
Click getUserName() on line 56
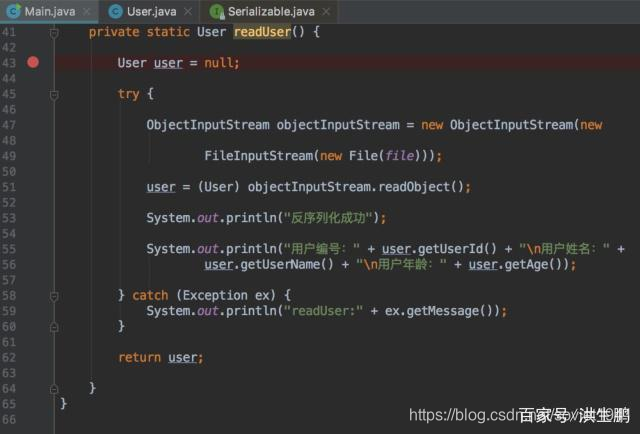(x=287, y=265)
